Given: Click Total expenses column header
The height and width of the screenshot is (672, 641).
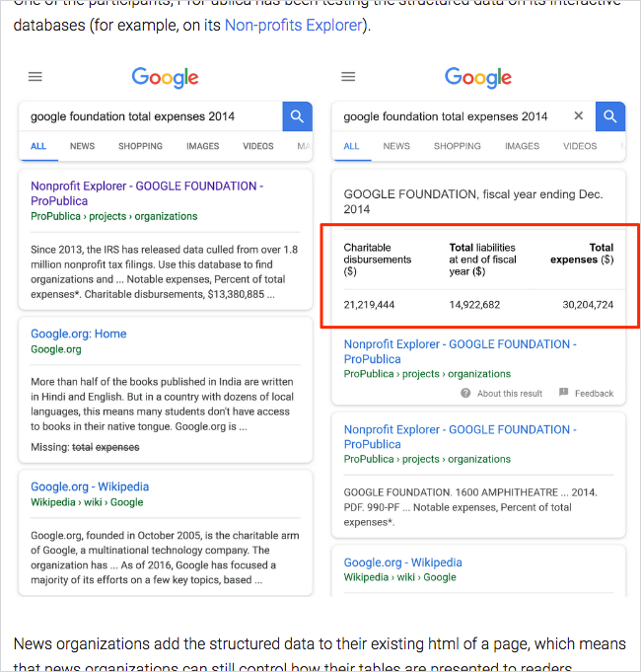Looking at the screenshot, I should (582, 254).
